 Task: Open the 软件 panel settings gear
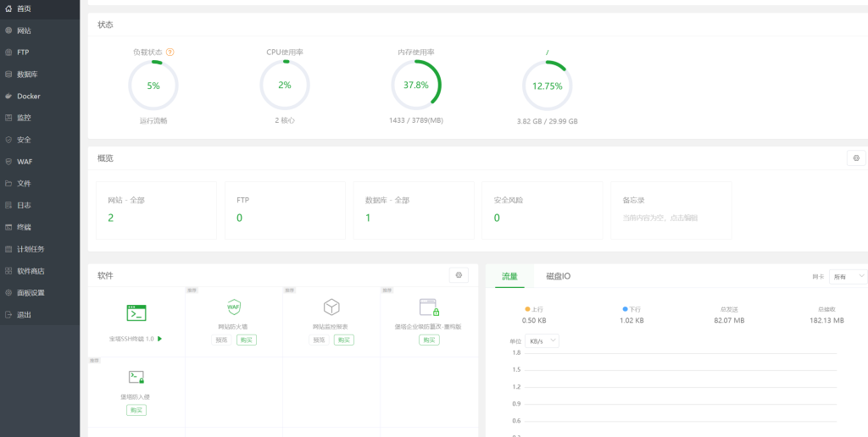point(459,275)
